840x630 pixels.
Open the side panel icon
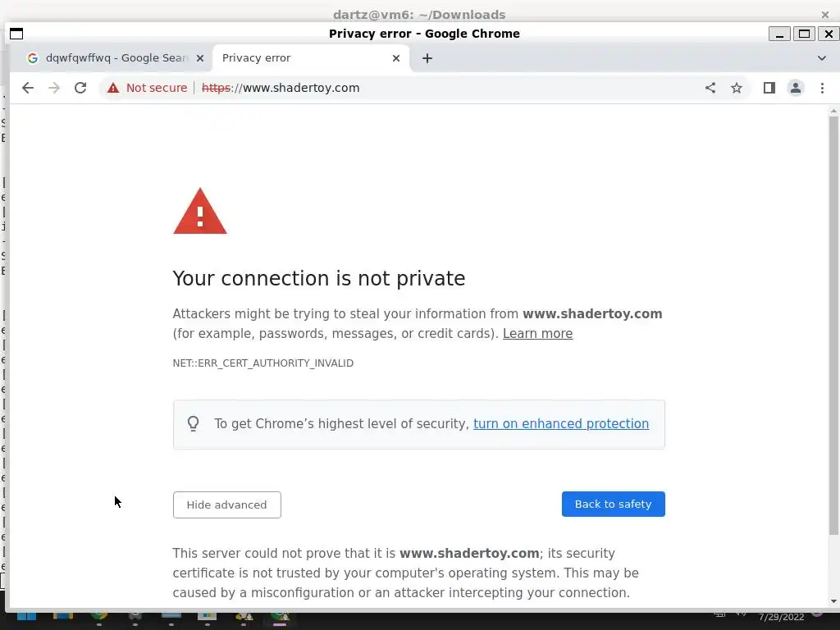point(769,88)
